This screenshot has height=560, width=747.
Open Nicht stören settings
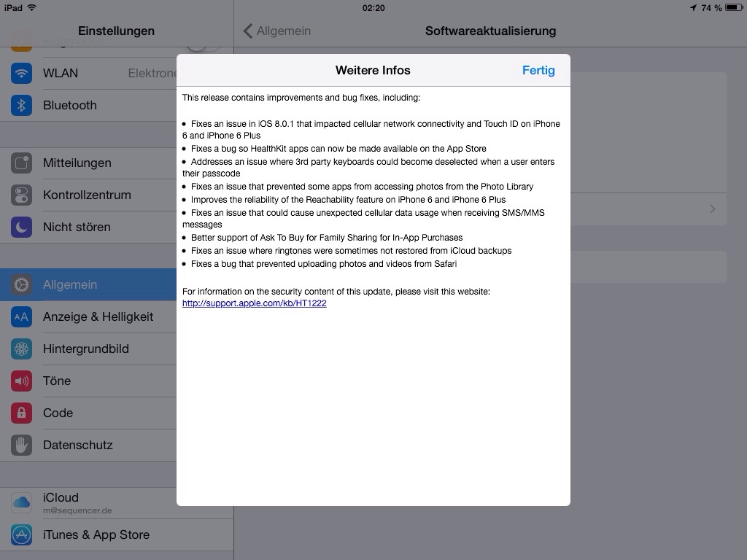click(88, 227)
